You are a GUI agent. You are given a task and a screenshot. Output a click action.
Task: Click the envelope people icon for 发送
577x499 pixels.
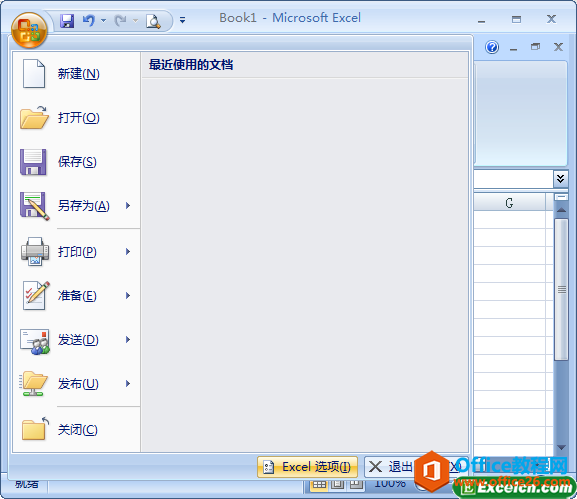point(35,341)
